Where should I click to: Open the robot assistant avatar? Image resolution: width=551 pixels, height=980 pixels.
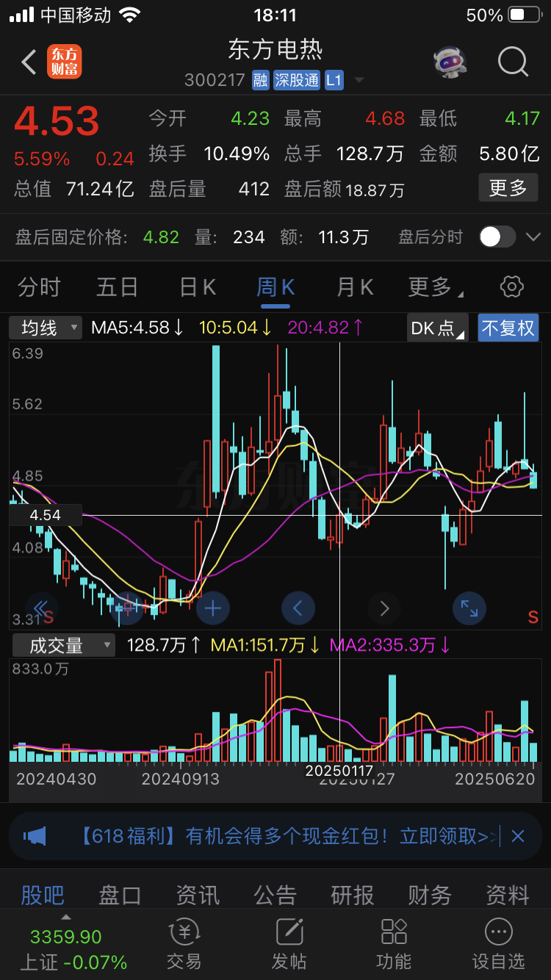coord(450,62)
